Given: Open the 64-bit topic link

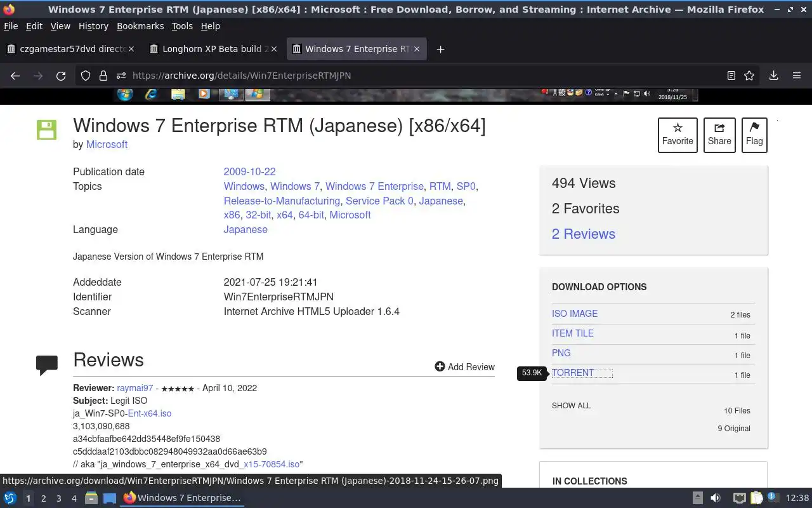Looking at the screenshot, I should point(311,215).
